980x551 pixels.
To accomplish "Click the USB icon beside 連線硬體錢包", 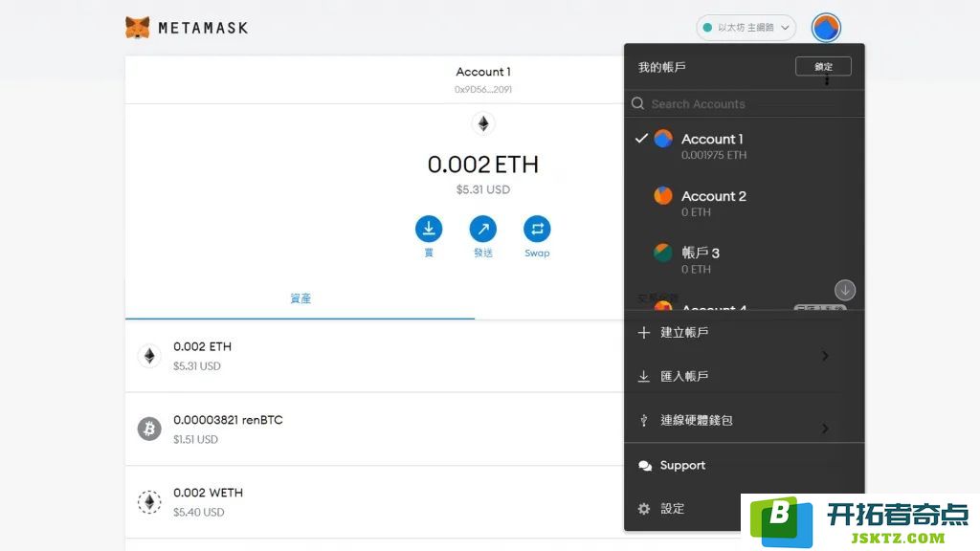I will (x=644, y=421).
